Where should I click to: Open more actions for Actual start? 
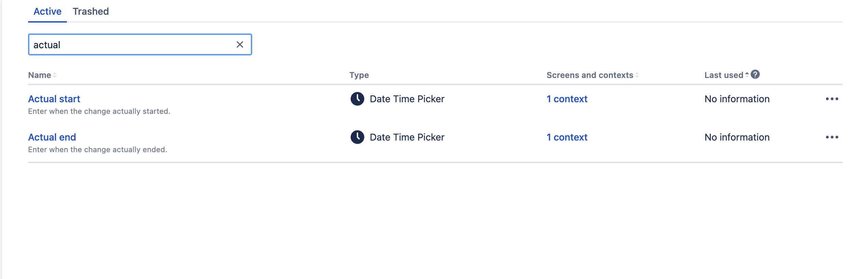(832, 99)
